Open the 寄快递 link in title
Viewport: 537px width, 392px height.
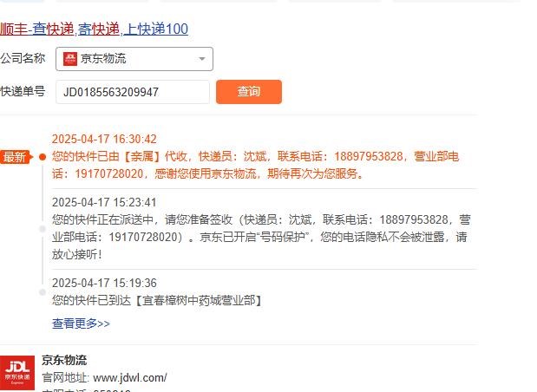point(99,29)
